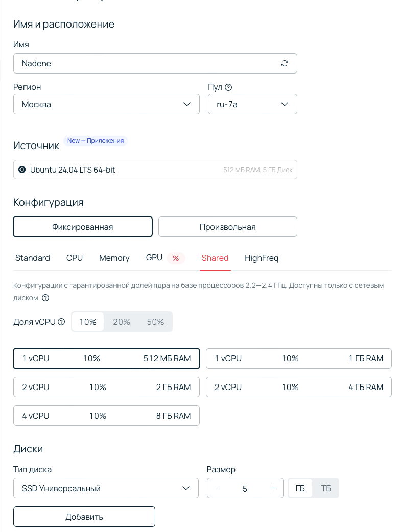Image resolution: width=400 pixels, height=532 pixels.
Task: Click help icon after network disk description
Action: coord(45,298)
